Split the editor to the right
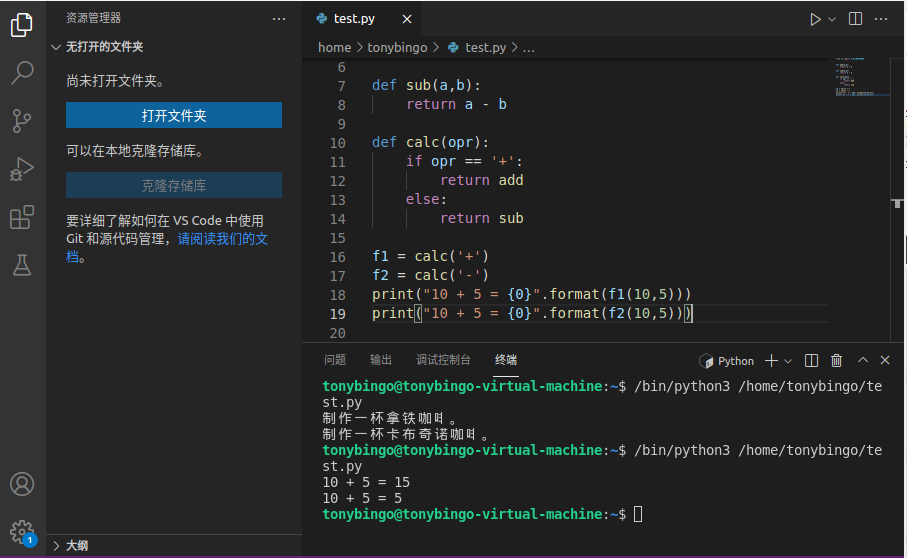Screen dimensions: 907x558 (x=855, y=19)
